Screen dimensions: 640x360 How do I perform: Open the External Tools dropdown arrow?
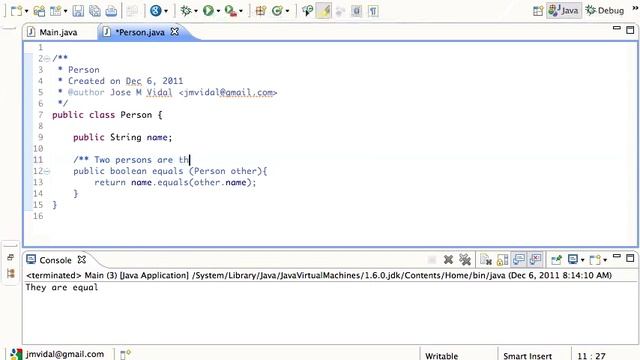point(240,11)
